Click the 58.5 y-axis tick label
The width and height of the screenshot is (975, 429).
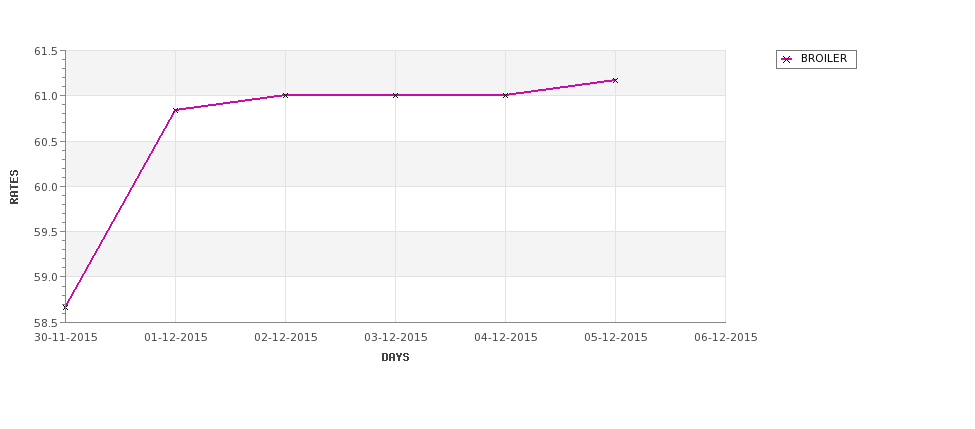[x=46, y=323]
